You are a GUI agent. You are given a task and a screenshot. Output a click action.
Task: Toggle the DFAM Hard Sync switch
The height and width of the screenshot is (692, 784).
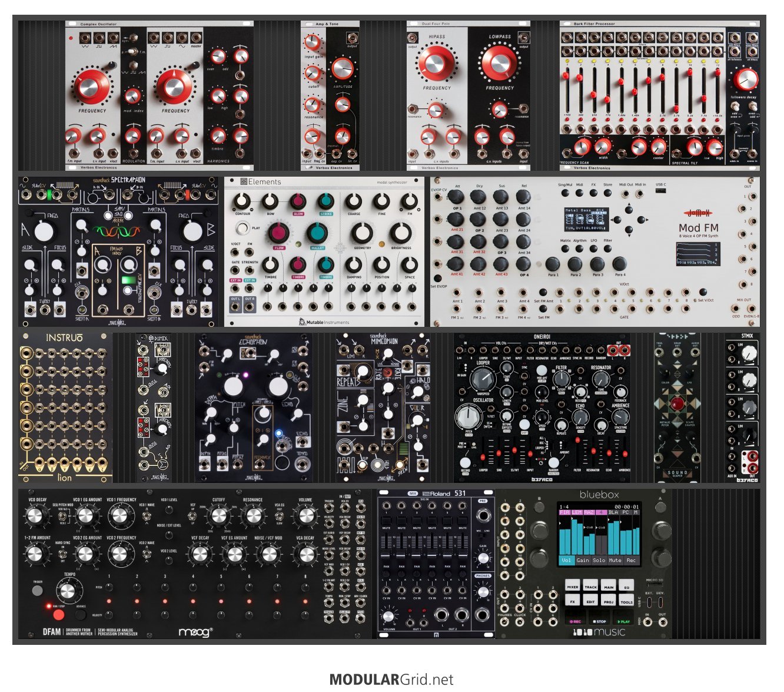[x=63, y=554]
